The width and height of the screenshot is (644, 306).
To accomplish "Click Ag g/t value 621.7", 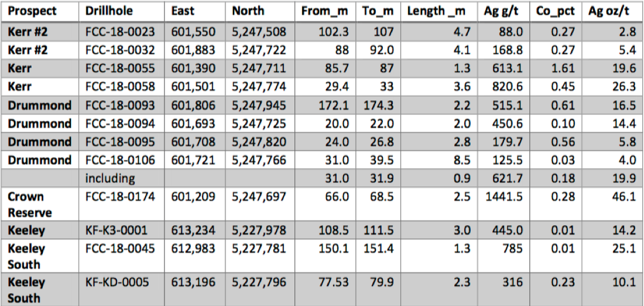I will 507,178.
